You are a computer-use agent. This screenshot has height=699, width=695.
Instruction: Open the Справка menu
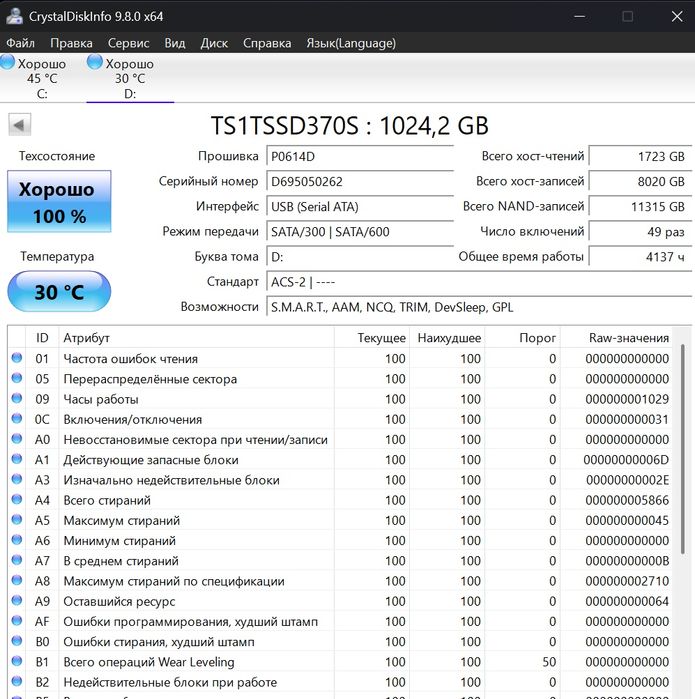(267, 43)
